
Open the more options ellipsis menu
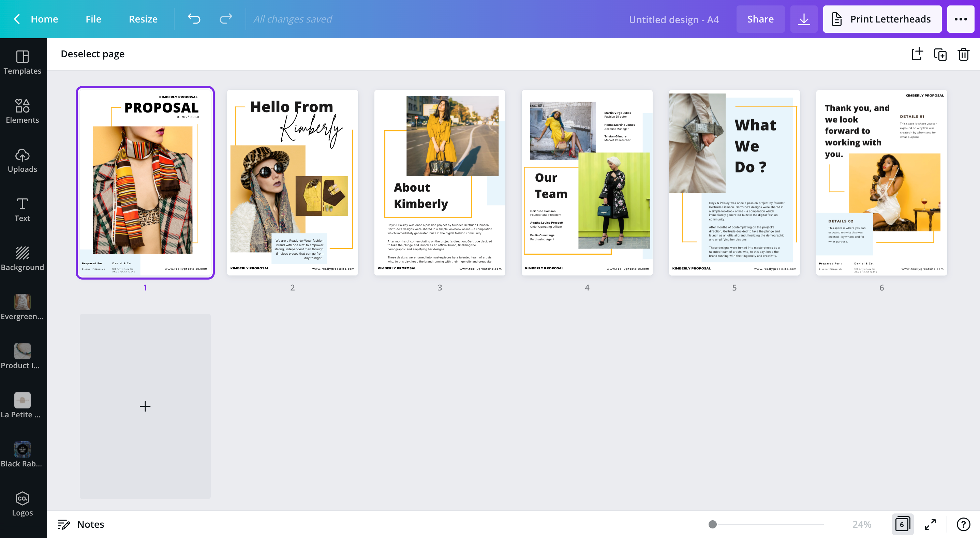point(961,19)
